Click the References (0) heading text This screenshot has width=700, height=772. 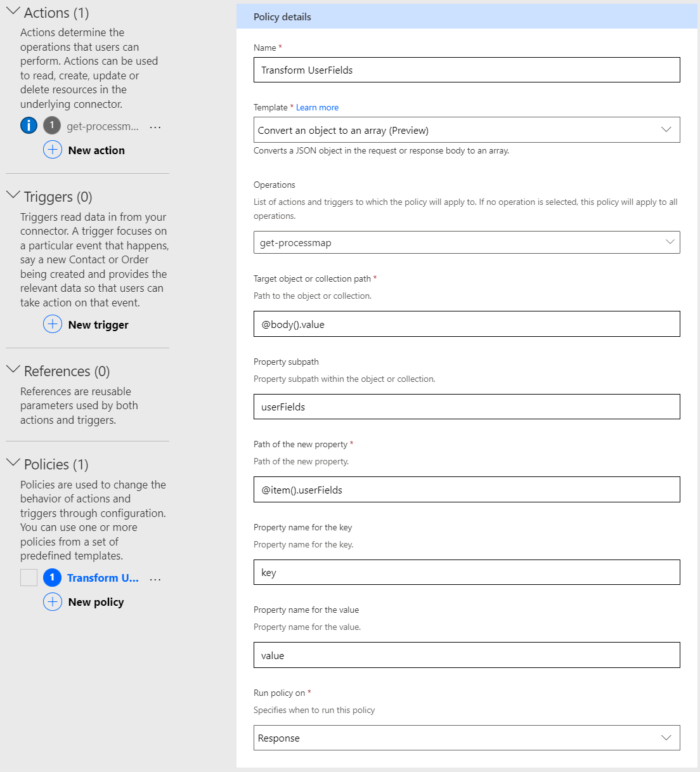pyautogui.click(x=67, y=371)
